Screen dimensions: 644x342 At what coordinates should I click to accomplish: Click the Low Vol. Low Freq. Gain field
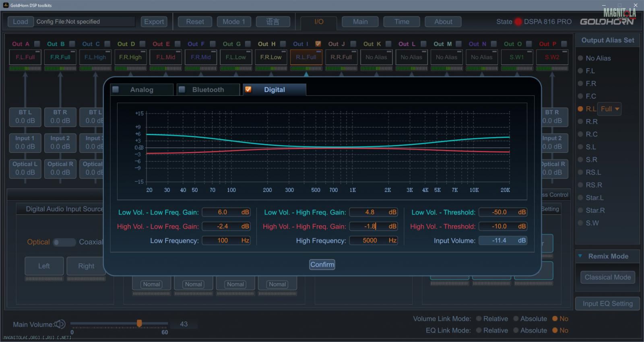(x=226, y=212)
